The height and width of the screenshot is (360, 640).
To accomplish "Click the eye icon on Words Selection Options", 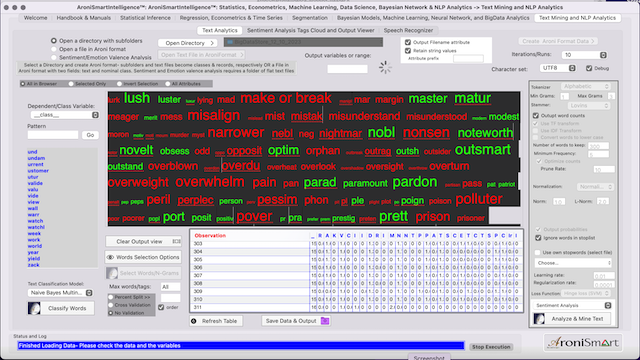I will (x=110, y=257).
